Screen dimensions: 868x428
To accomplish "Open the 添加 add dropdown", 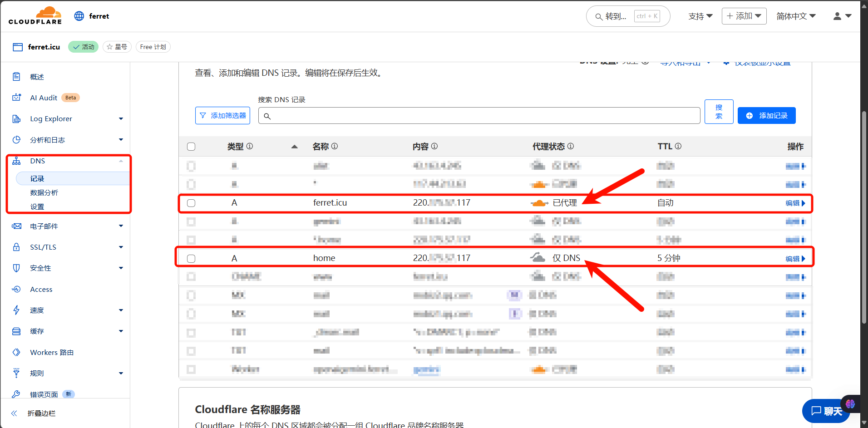I will [x=744, y=16].
